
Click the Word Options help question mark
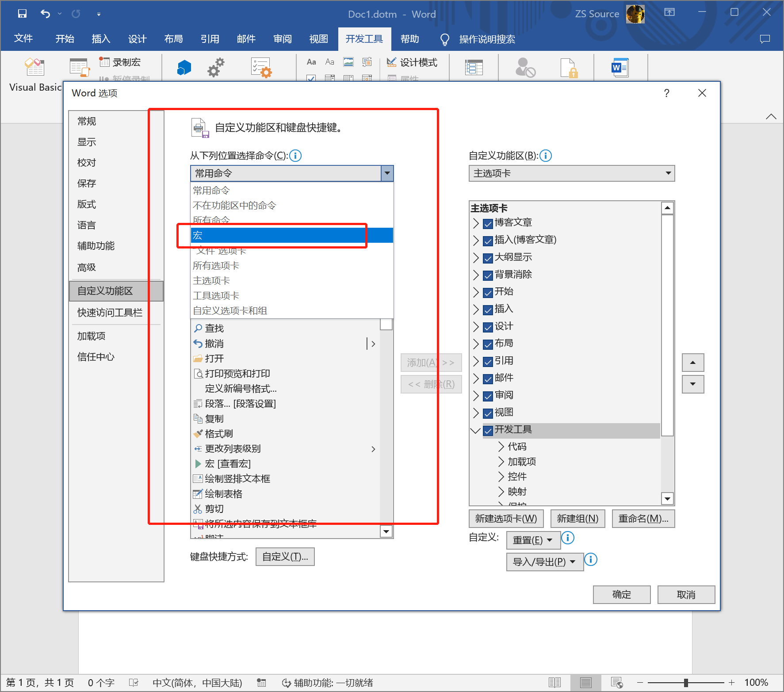tap(666, 93)
